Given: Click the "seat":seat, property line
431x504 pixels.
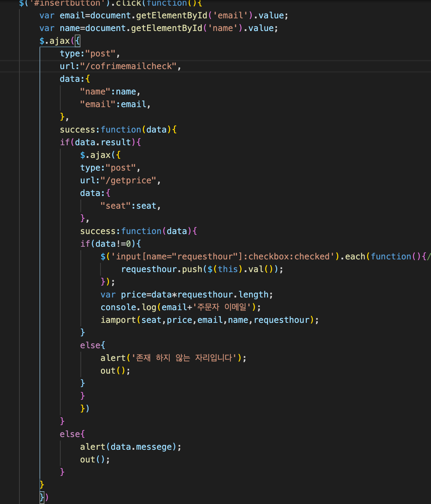Looking at the screenshot, I should point(130,206).
